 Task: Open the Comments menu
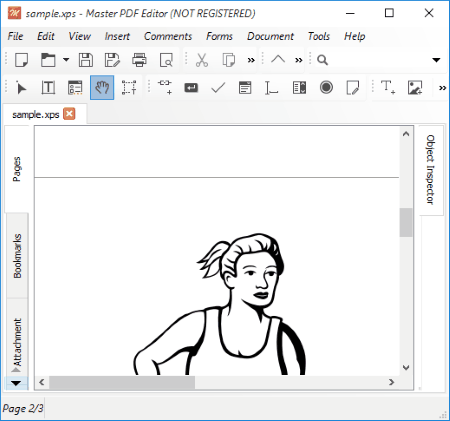coord(168,36)
